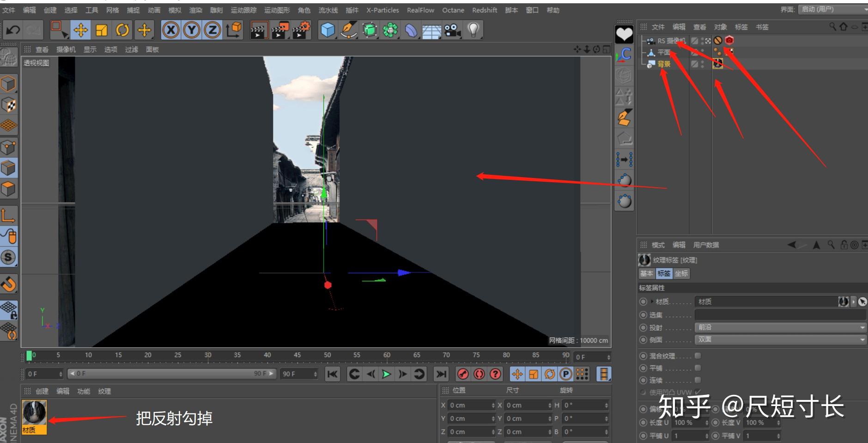Select the Light creation icon
Screen dimensions: 868x443
(x=473, y=30)
